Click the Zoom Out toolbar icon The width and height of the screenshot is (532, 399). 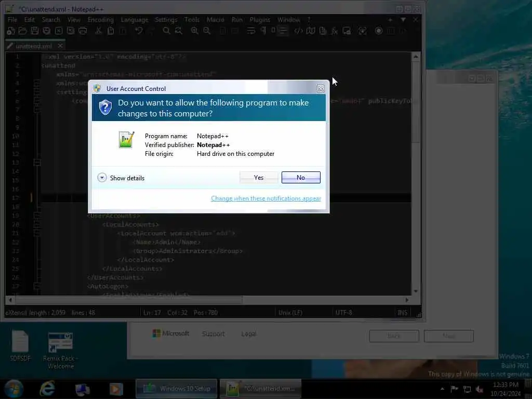coord(207,31)
